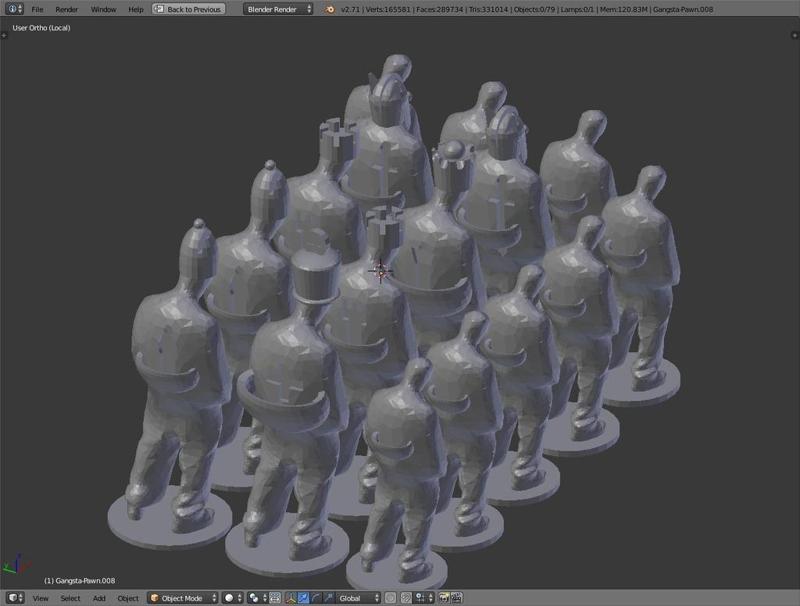Expand the tool shelf plus toggle

(4, 35)
